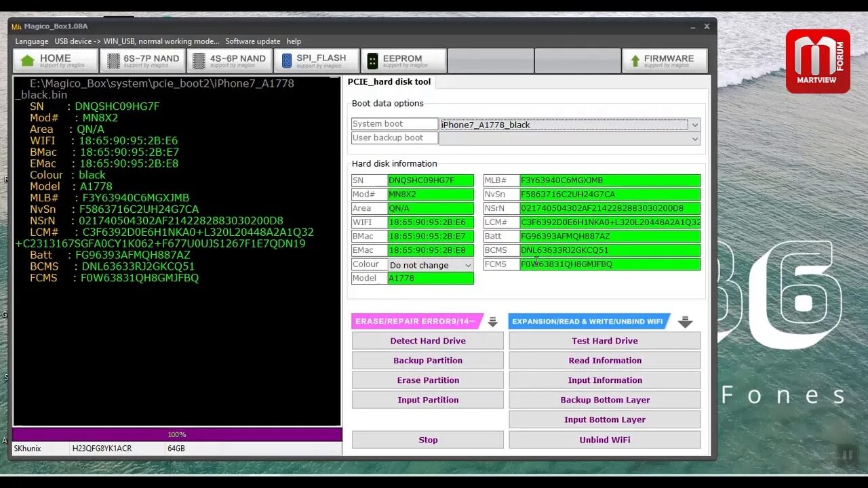Open the 6S-7P NAND tool
This screenshot has height=488, width=868.
coord(142,61)
